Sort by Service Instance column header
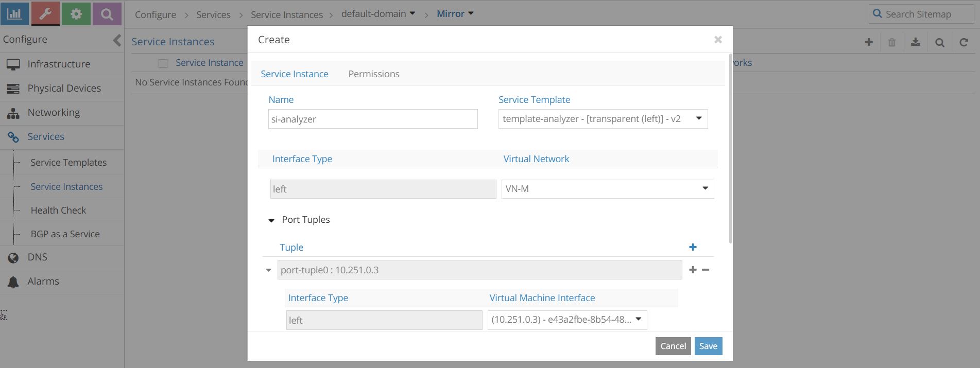Viewport: 980px width, 368px height. pyautogui.click(x=209, y=63)
